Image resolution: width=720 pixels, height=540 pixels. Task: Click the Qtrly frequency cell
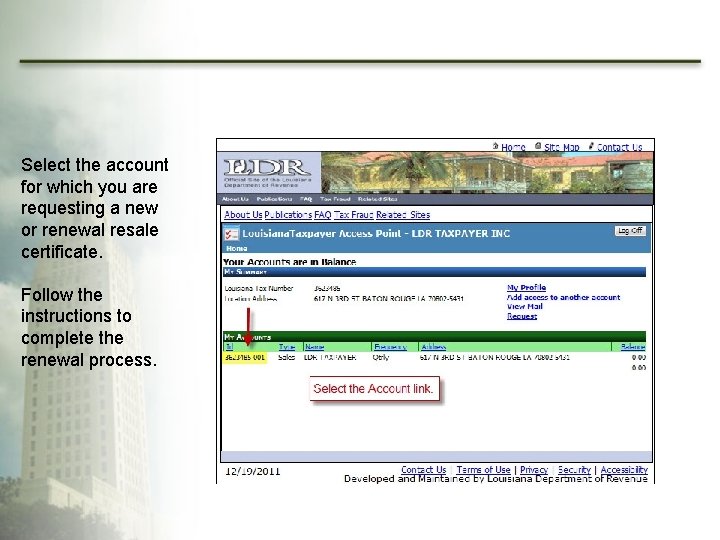381,357
